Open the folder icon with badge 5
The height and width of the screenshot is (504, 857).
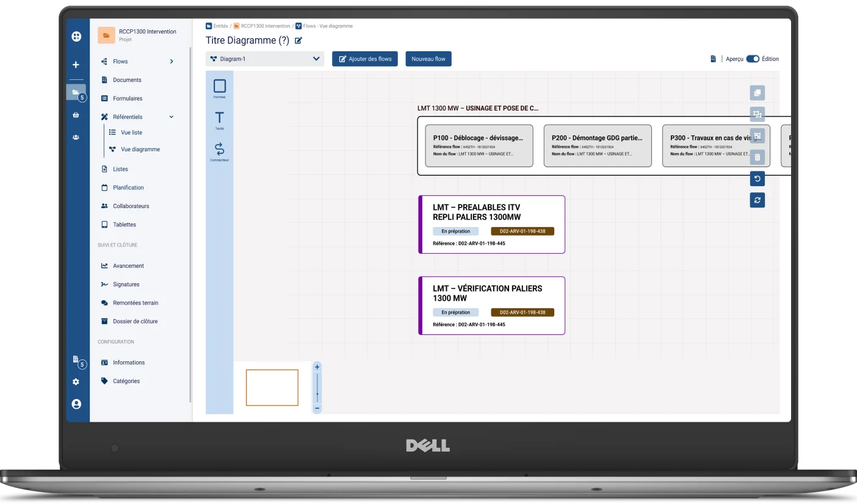(76, 93)
